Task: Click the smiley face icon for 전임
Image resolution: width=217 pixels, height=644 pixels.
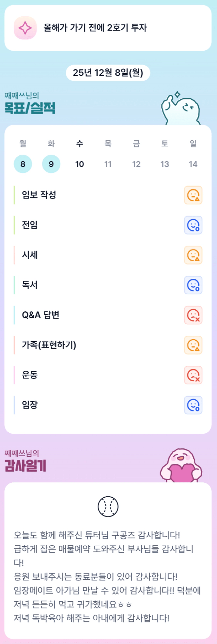Action: 193,225
